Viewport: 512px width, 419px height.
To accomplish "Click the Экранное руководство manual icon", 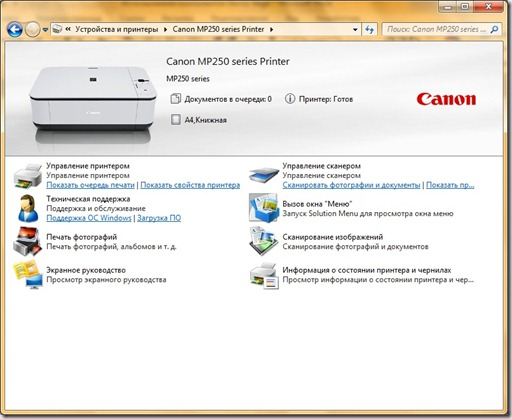I will click(x=28, y=275).
